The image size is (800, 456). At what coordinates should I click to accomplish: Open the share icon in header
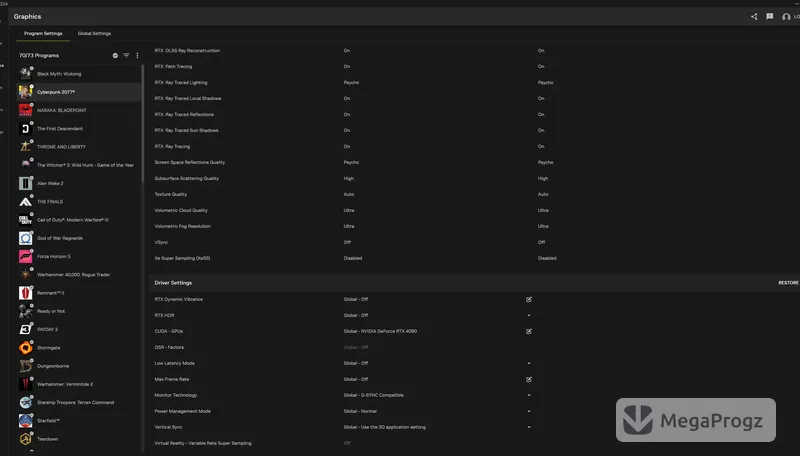[x=754, y=16]
